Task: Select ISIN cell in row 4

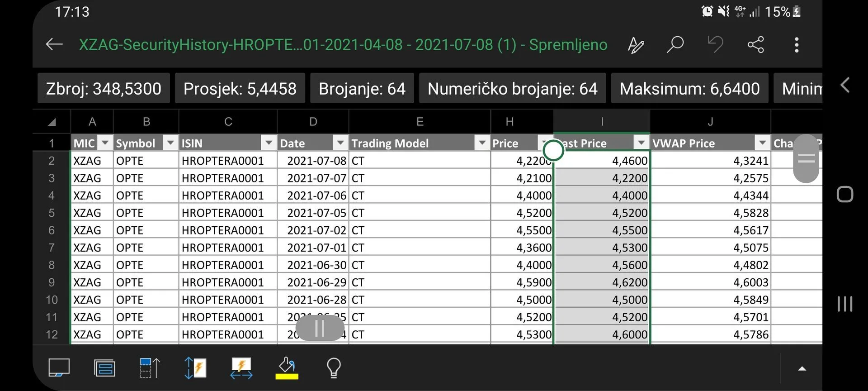Action: pos(228,195)
